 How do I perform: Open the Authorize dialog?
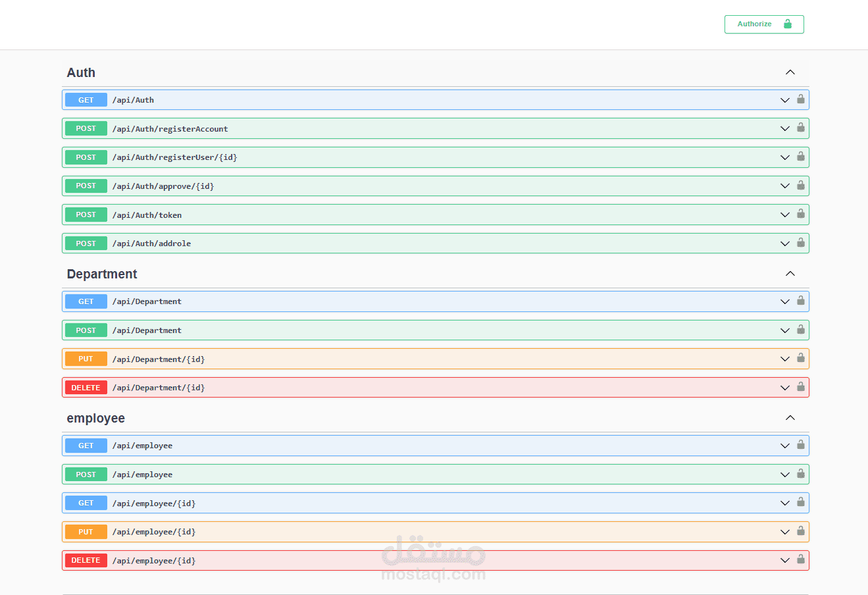point(763,24)
